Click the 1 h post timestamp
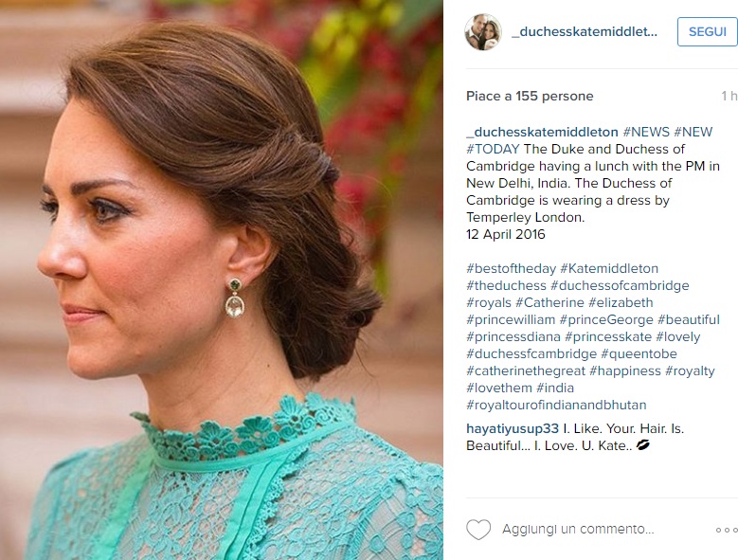 pyautogui.click(x=729, y=96)
